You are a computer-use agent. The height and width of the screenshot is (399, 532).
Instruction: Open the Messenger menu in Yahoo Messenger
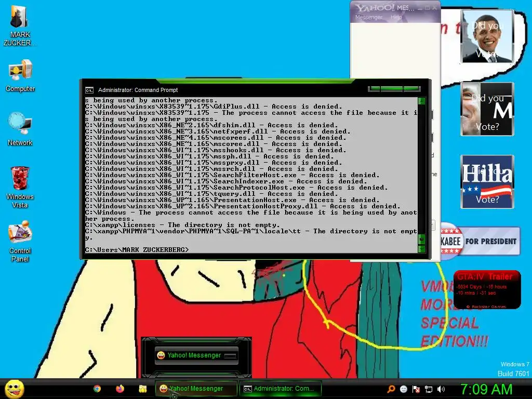click(x=368, y=17)
